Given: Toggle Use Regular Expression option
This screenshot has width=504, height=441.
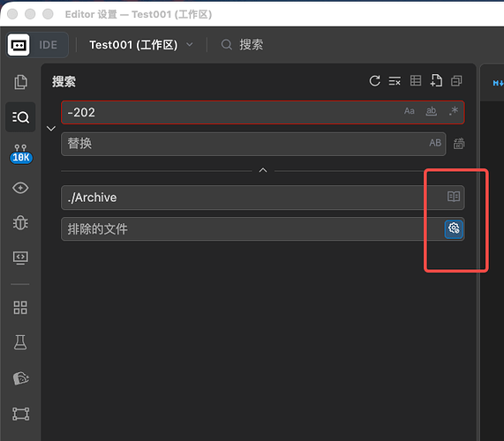Looking at the screenshot, I should pos(453,111).
